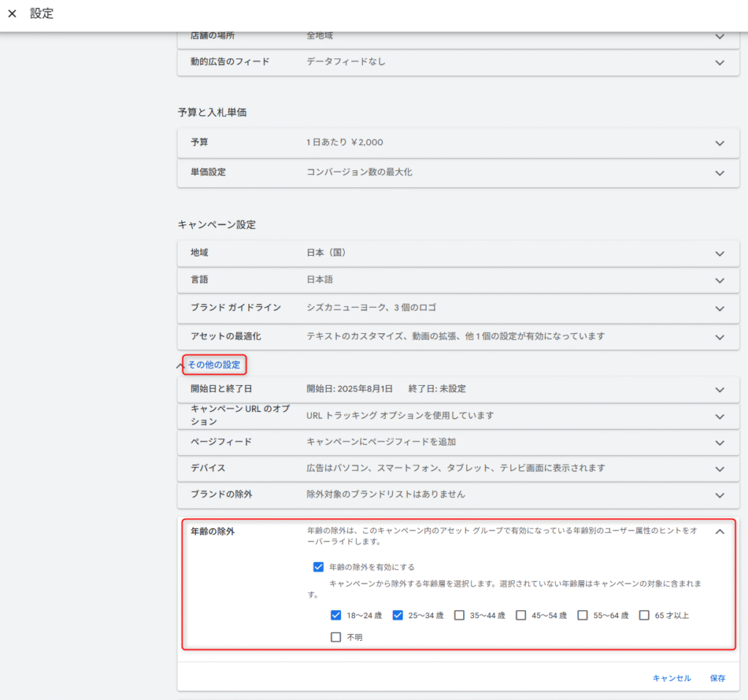This screenshot has height=700, width=748.
Task: Check the 55〜64 歳 checkbox
Action: click(582, 615)
